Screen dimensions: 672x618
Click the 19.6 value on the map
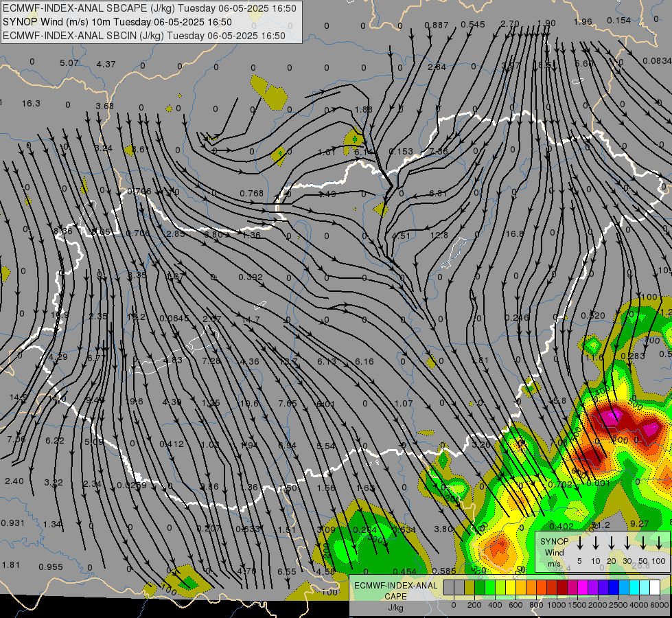[135, 401]
